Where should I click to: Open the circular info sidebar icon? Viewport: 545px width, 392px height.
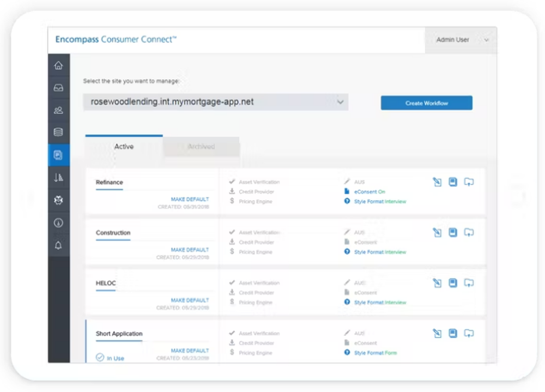58,222
